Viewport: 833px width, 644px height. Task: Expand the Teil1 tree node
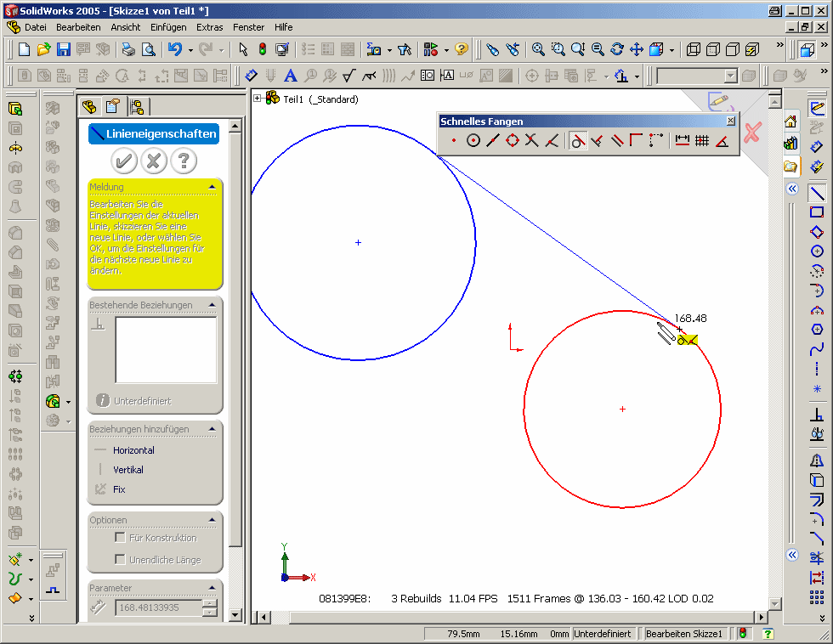click(x=258, y=99)
